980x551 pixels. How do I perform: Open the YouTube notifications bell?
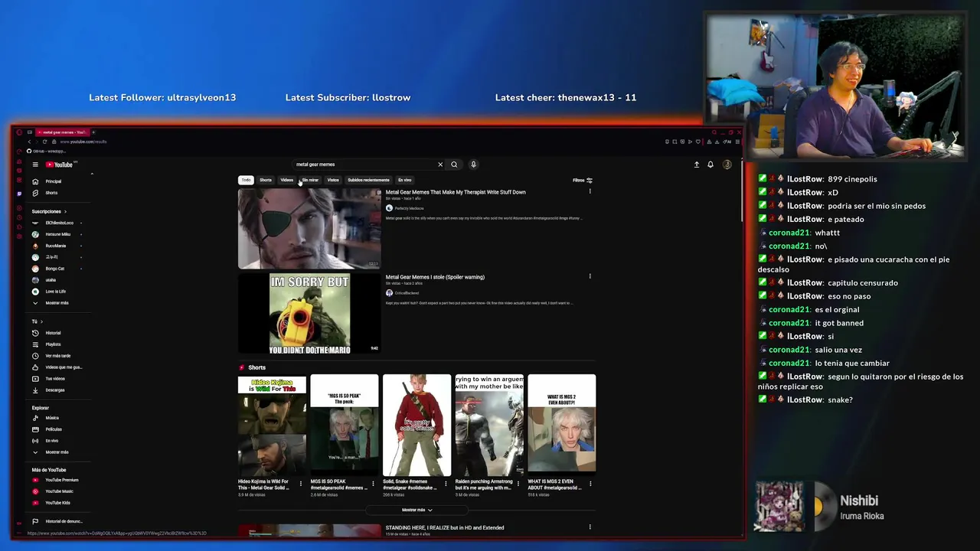710,165
